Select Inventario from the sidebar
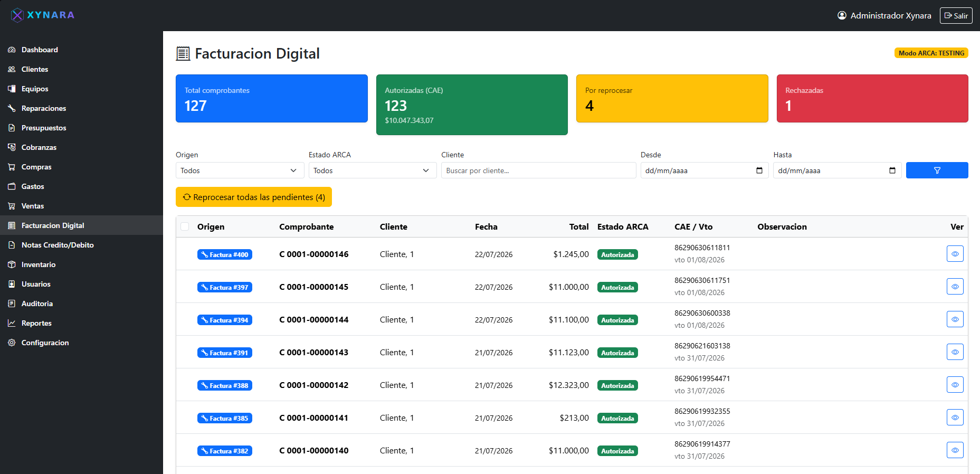The image size is (980, 474). click(81, 264)
